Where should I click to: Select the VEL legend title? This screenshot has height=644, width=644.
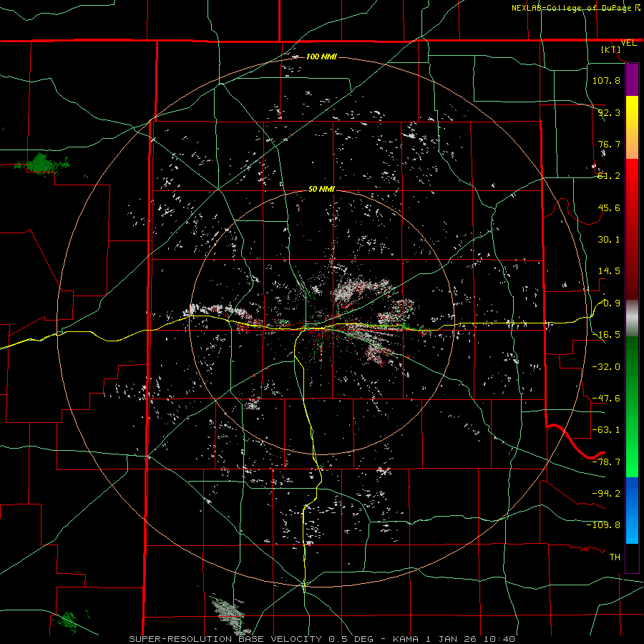(628, 43)
